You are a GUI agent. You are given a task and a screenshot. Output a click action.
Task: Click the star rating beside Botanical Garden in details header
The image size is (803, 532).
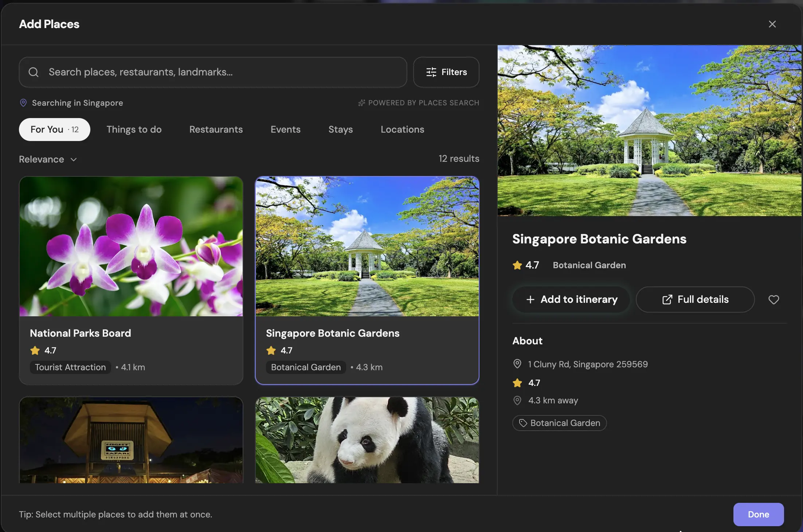525,265
